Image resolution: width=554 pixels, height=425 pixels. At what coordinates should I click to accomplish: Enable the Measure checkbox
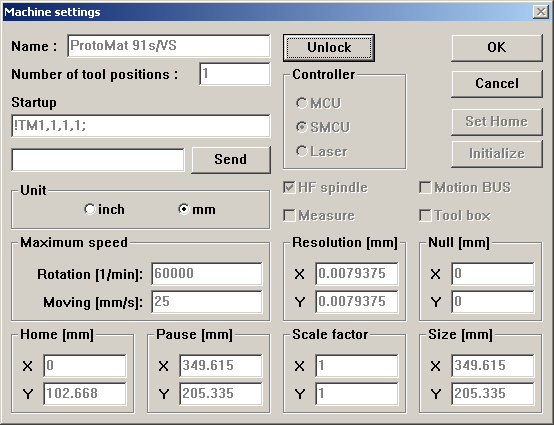pos(319,216)
